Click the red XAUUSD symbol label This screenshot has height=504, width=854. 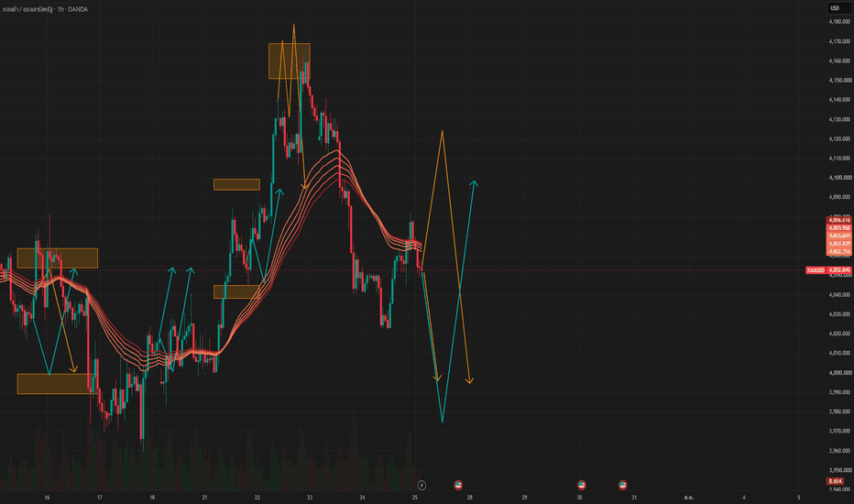point(816,270)
